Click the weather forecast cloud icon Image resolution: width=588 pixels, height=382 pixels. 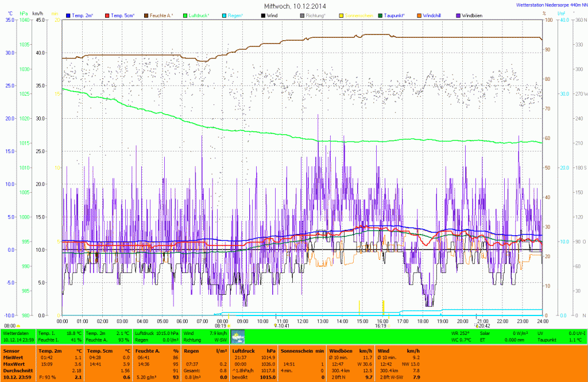pos(237,336)
